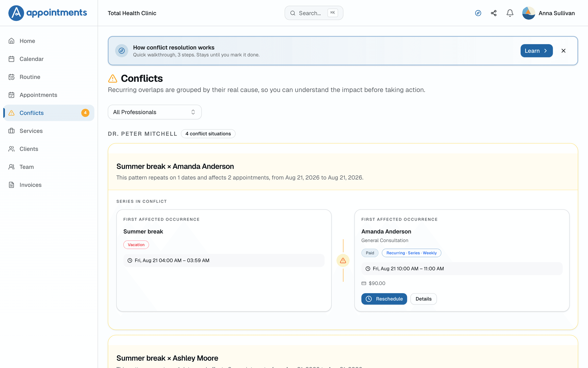The image size is (588, 368).
Task: Click the 'DR. PETER MITCHELL' group heading
Action: tap(143, 134)
